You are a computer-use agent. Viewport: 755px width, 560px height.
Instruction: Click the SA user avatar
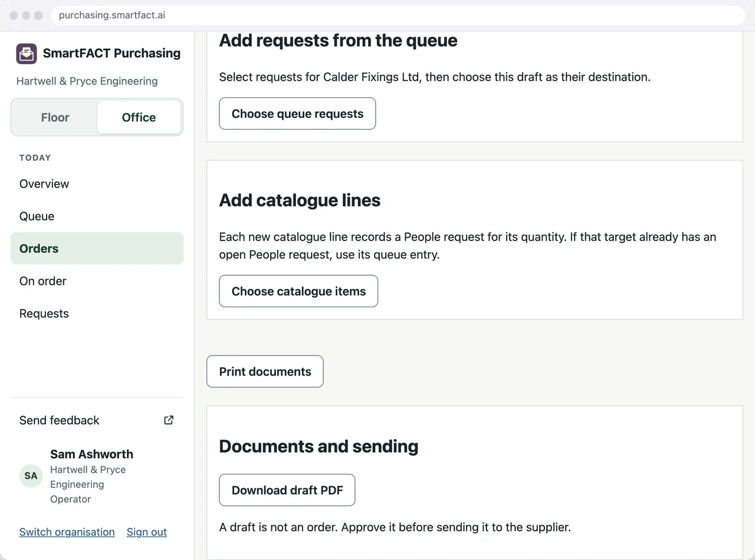[31, 476]
